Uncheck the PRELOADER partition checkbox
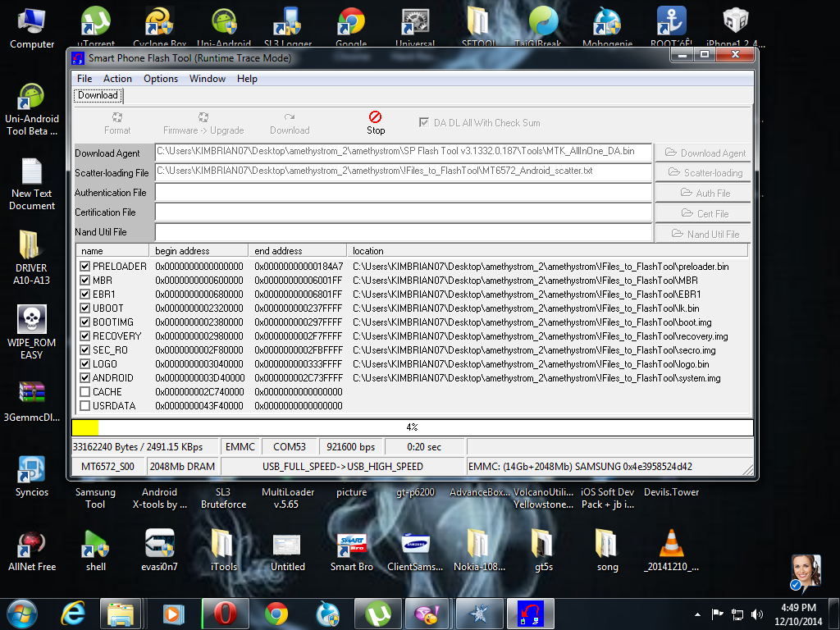Image resolution: width=840 pixels, height=630 pixels. pyautogui.click(x=85, y=267)
